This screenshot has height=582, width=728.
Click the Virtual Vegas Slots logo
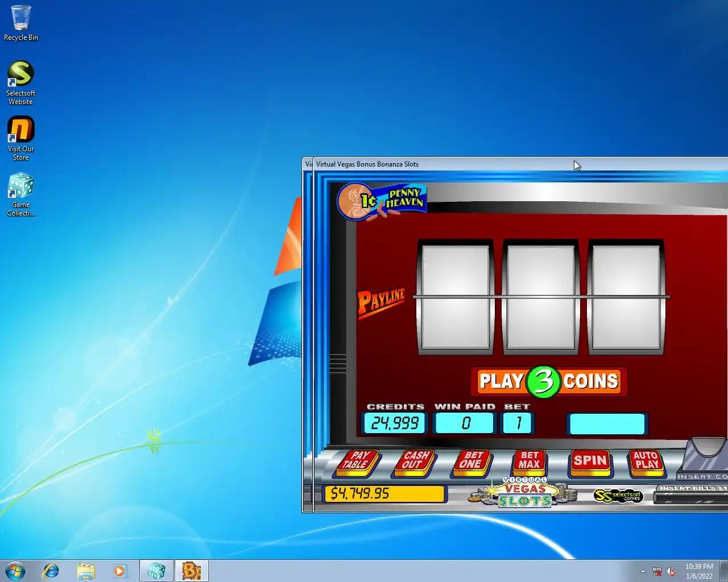click(x=523, y=493)
